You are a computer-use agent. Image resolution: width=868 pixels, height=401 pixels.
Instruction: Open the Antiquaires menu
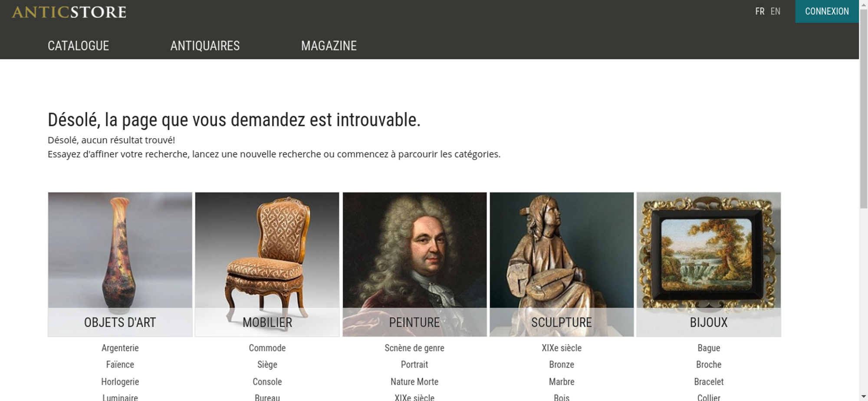pos(205,46)
